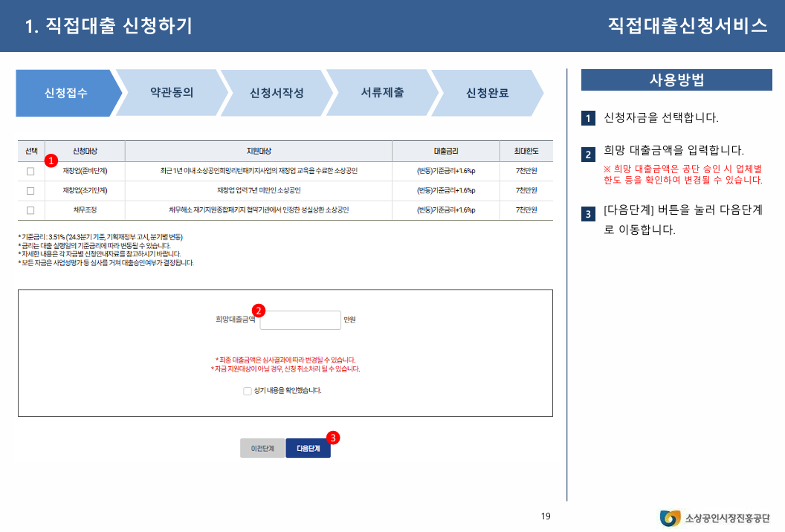
Task: Click the navy numbered icon 1 in 사용방법 panel
Action: click(x=589, y=117)
